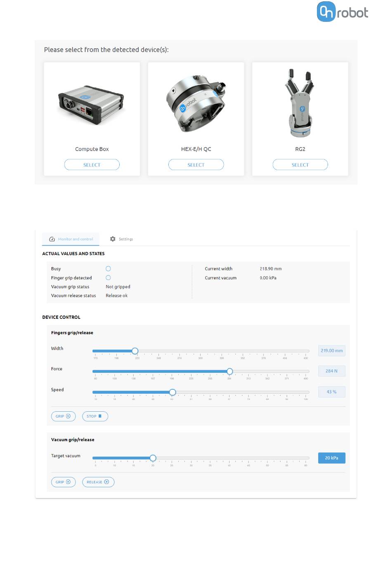Screen dimensions: 392x569
Task: Adjust the Force slider handle
Action: pyautogui.click(x=230, y=372)
